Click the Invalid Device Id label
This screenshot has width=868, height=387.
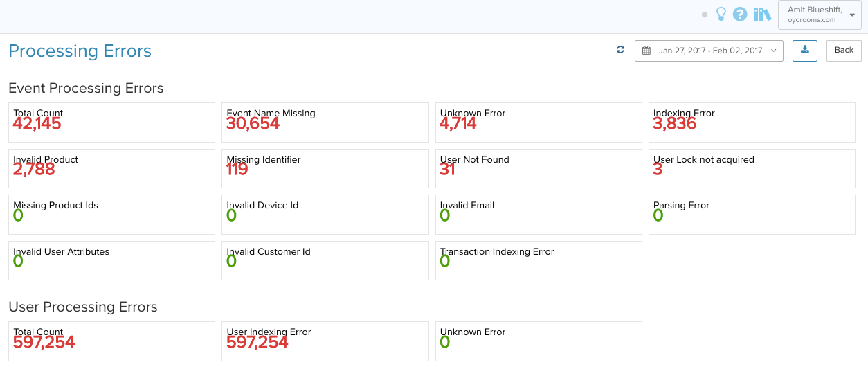pyautogui.click(x=262, y=206)
